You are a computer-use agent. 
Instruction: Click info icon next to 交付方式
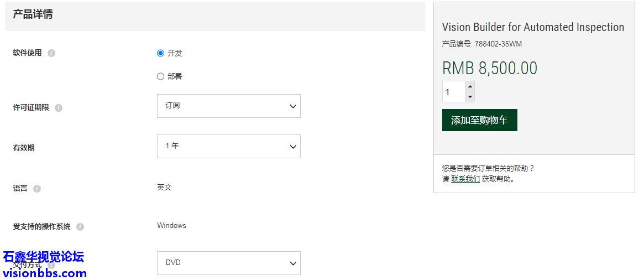[x=51, y=265]
